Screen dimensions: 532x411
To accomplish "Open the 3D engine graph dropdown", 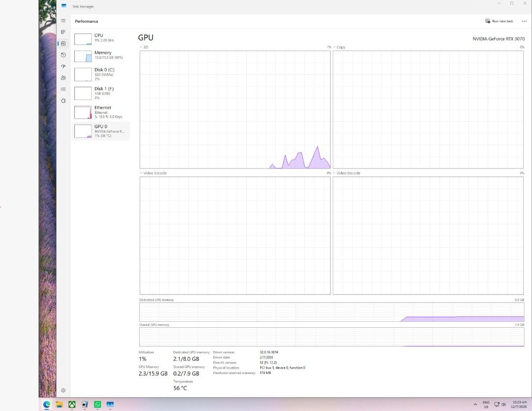I will [x=144, y=47].
